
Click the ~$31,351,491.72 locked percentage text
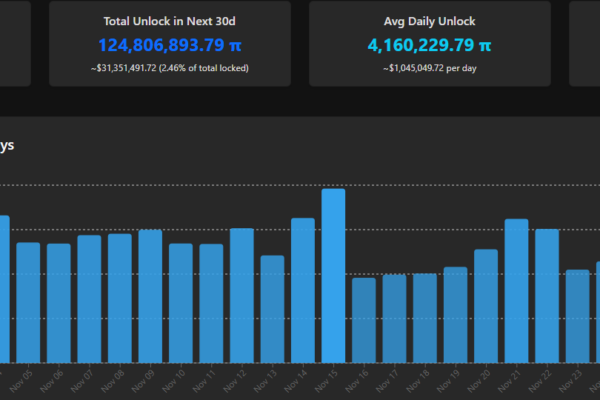tap(170, 68)
